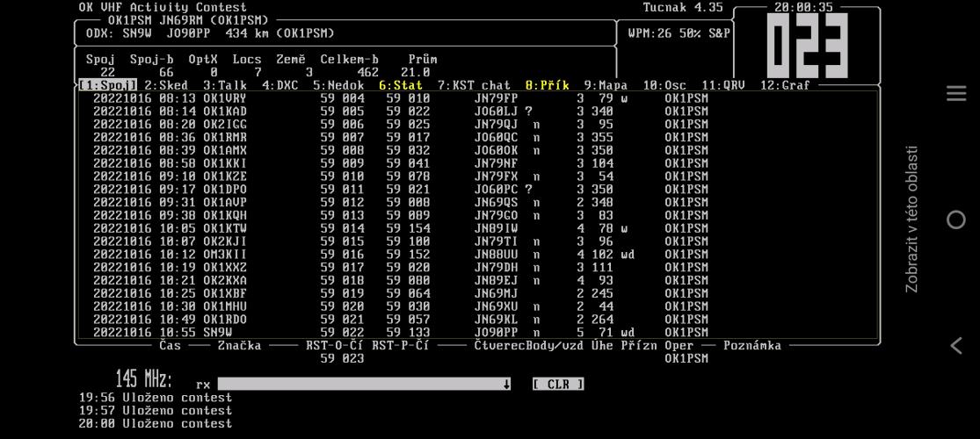
Task: Switch to the 2:Sked tab
Action: point(166,86)
